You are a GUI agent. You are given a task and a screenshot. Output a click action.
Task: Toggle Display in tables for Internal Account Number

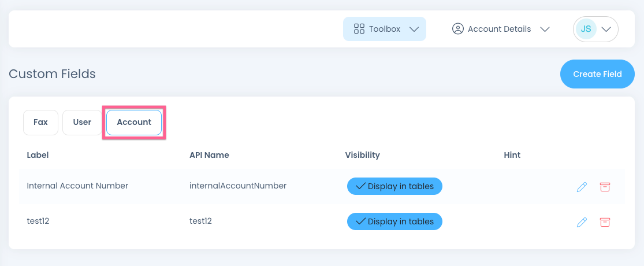point(394,186)
